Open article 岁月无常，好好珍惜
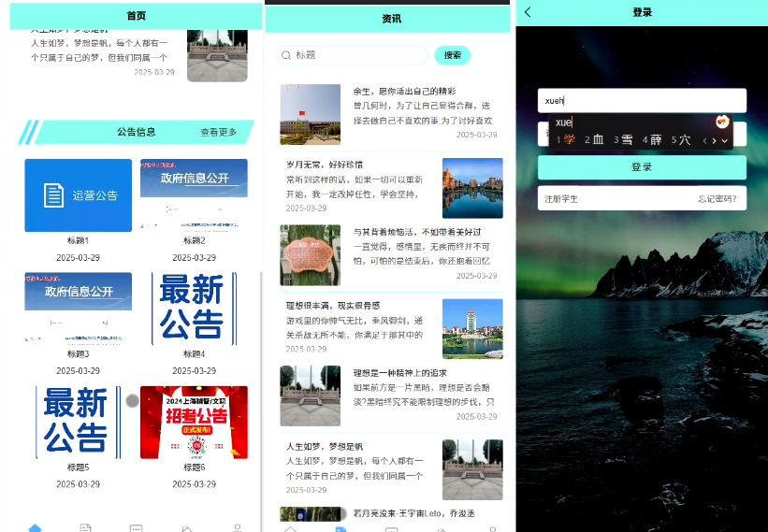Screen dimensions: 768x532 325,165
